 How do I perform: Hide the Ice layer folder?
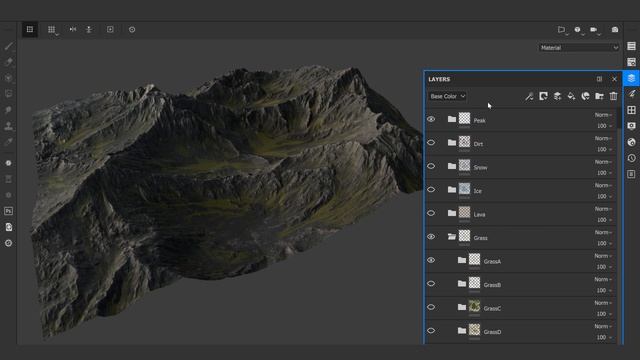(x=431, y=189)
